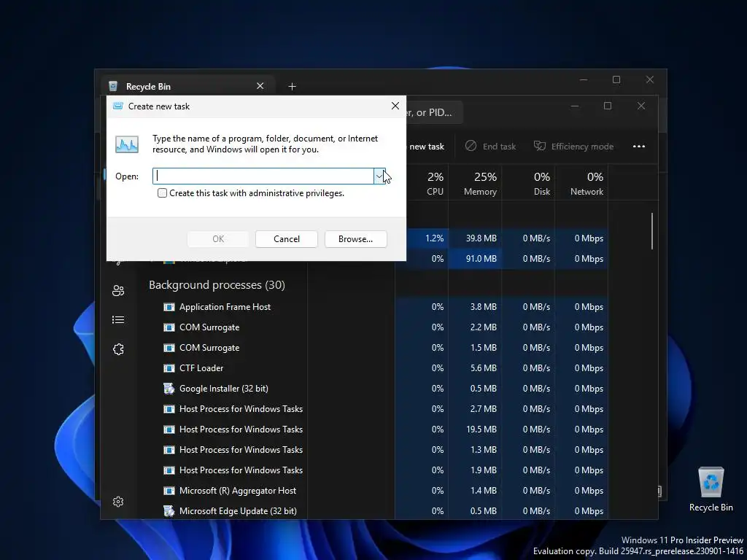Click the 'new task' toolbar button
The image size is (747, 560).
pos(426,147)
